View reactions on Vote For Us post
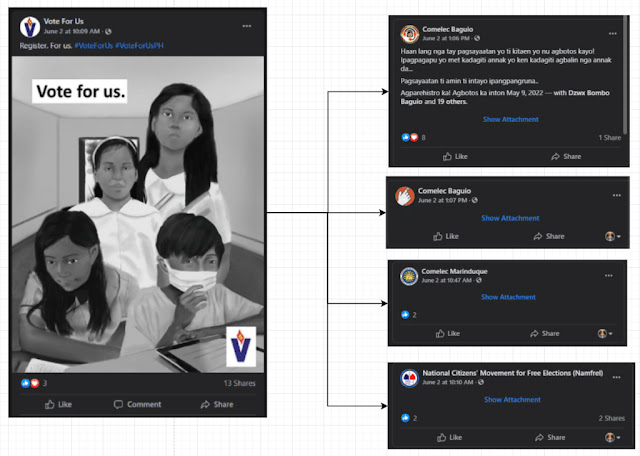The image size is (640, 456). click(34, 383)
